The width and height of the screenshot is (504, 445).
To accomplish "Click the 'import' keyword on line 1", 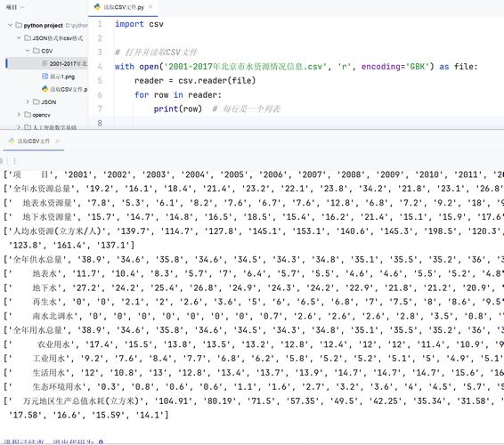I will pos(129,24).
